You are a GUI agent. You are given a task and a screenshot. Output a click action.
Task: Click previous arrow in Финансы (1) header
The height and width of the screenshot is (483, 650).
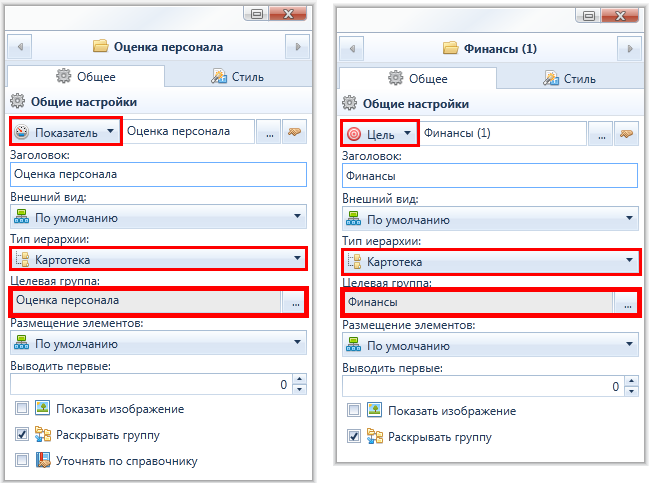(352, 49)
